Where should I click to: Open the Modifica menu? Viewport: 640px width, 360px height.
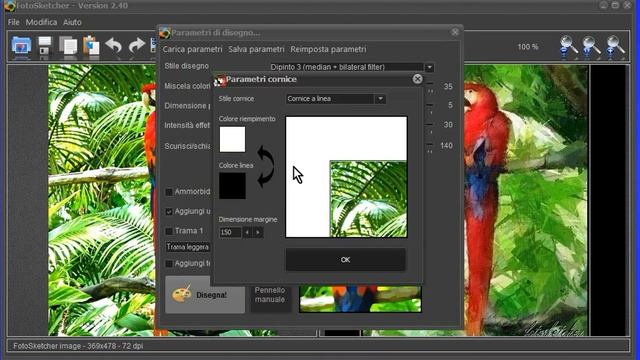(41, 22)
